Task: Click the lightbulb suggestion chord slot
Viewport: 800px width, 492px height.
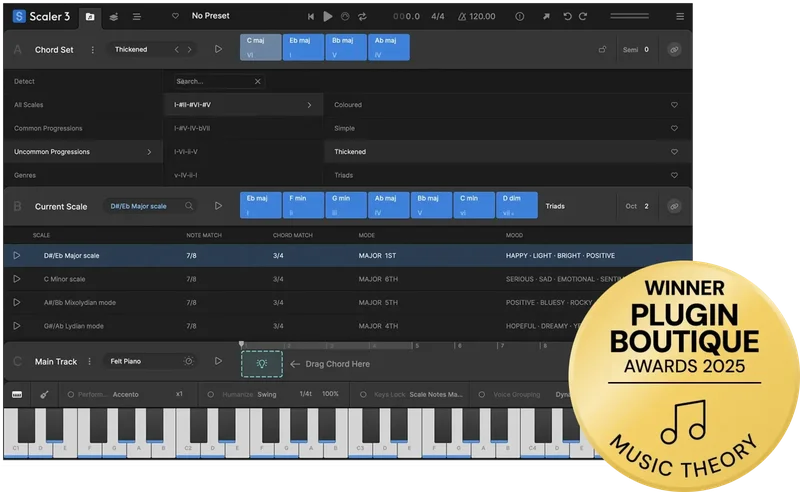Action: pos(262,363)
